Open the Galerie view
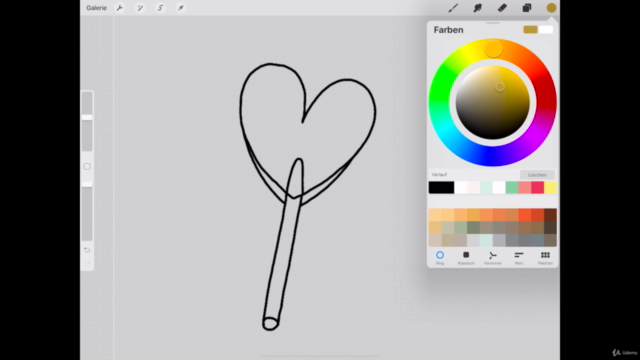The width and height of the screenshot is (640, 360). [96, 8]
